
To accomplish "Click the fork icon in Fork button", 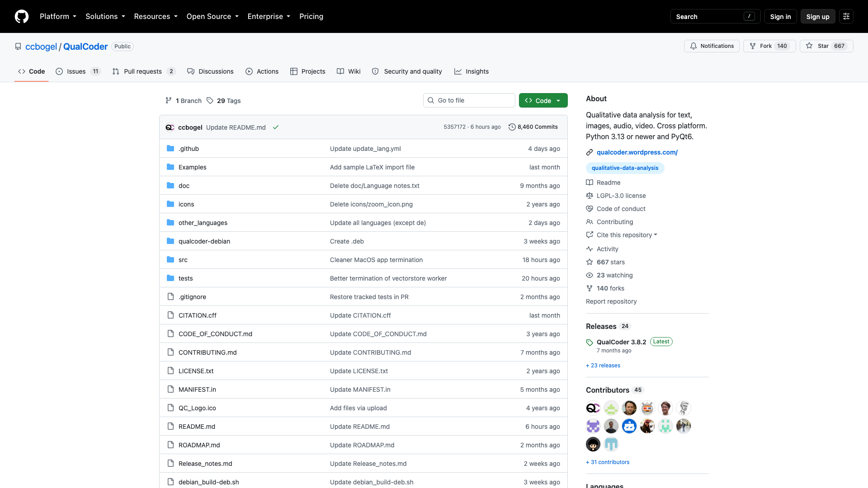I will coord(753,46).
